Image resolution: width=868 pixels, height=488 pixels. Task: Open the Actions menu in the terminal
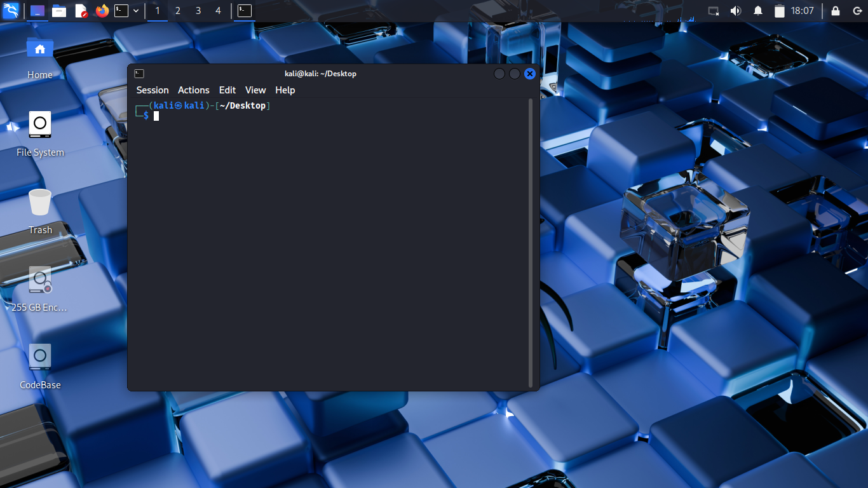pos(193,90)
